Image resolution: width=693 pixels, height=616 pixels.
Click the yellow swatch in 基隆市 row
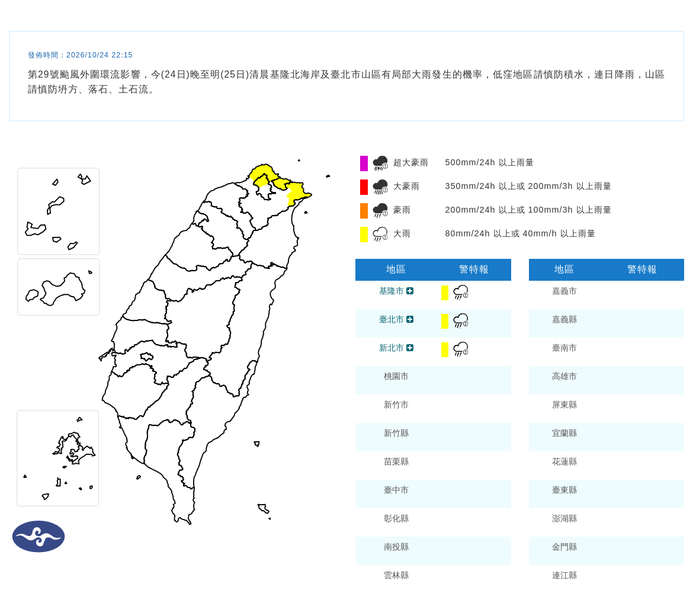[x=445, y=293]
